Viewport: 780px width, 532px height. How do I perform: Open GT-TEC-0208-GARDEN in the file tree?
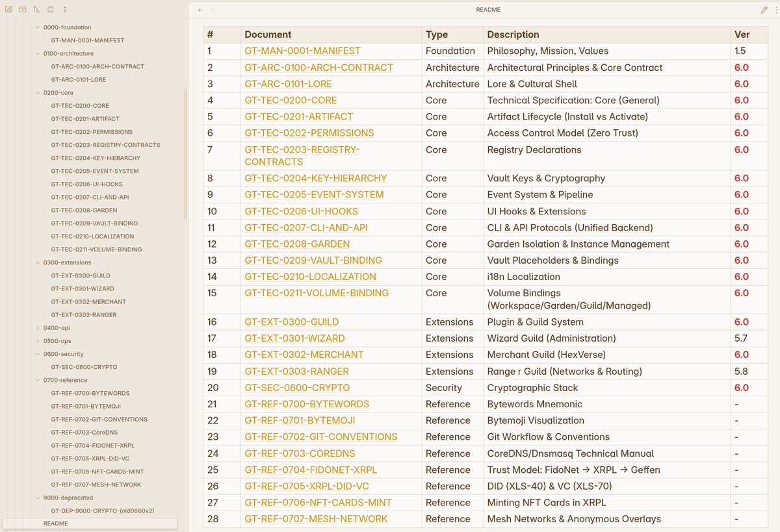coord(84,210)
